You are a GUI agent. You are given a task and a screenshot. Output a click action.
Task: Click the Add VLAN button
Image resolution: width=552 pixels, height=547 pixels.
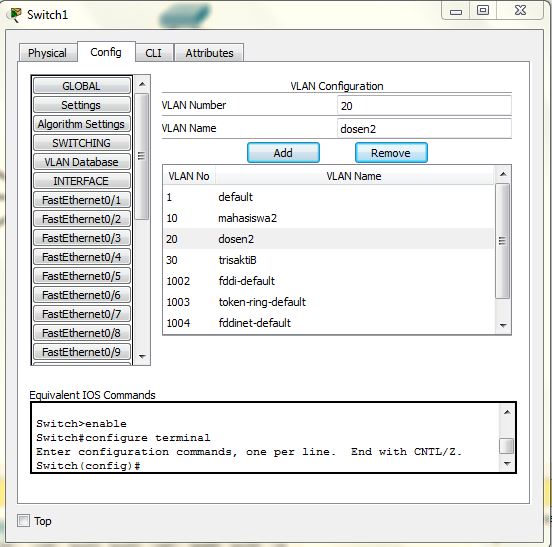tap(283, 153)
